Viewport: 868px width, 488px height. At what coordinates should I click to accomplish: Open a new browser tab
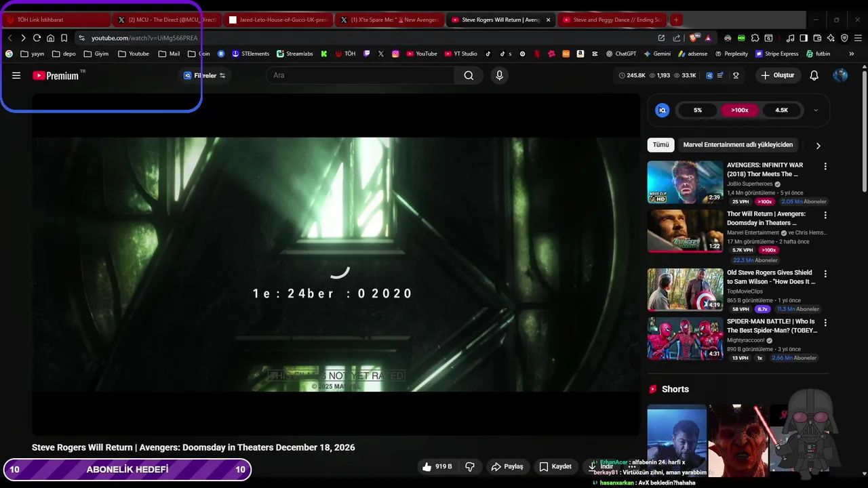tap(676, 20)
